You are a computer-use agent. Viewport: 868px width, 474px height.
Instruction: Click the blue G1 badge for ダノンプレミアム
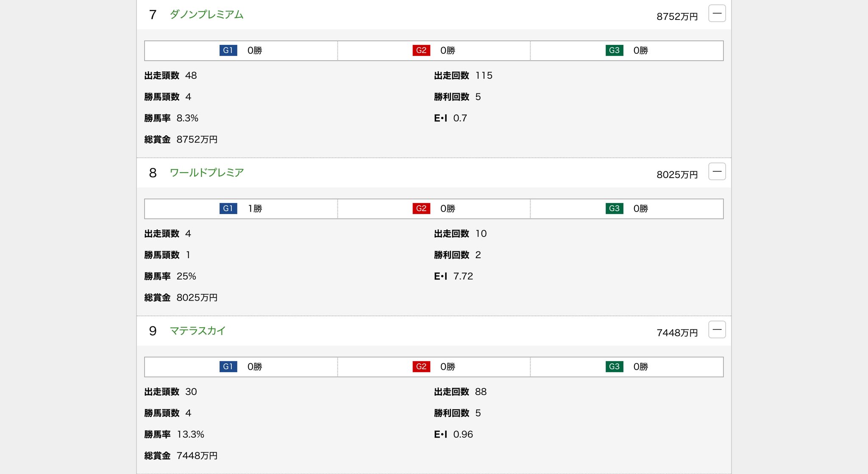coord(228,50)
